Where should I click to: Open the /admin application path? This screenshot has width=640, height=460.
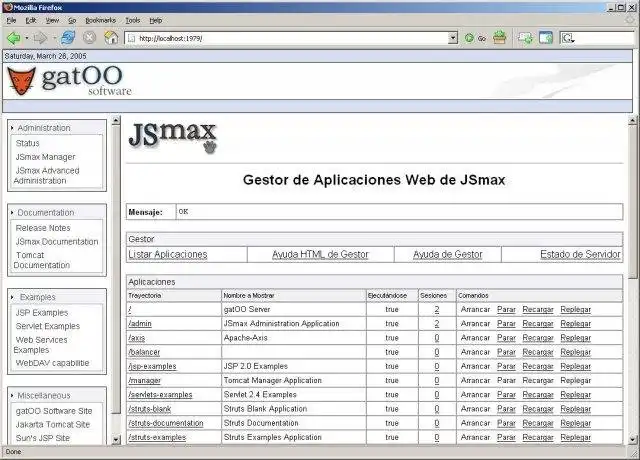coord(140,324)
